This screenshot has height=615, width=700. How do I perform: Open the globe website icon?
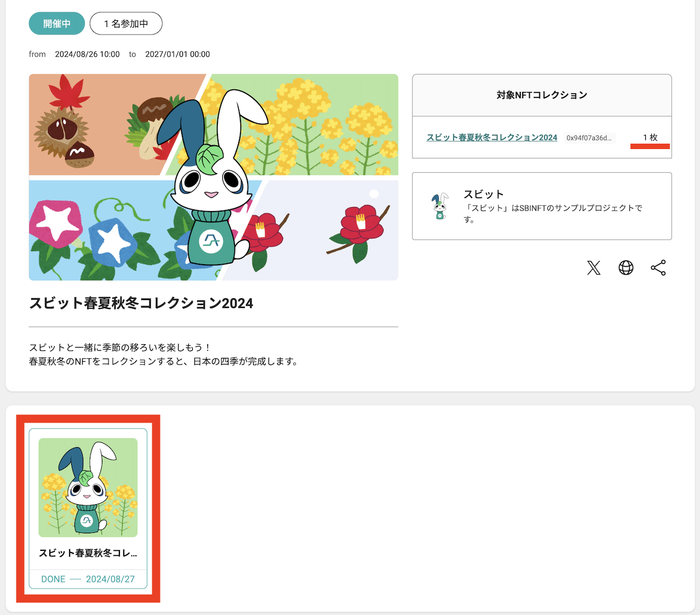tap(626, 267)
